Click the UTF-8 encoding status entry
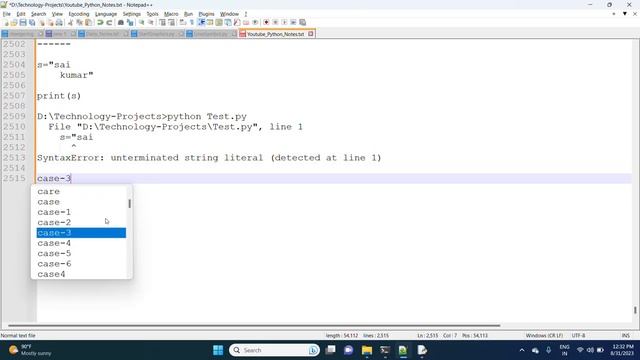640x360 pixels. (578, 336)
